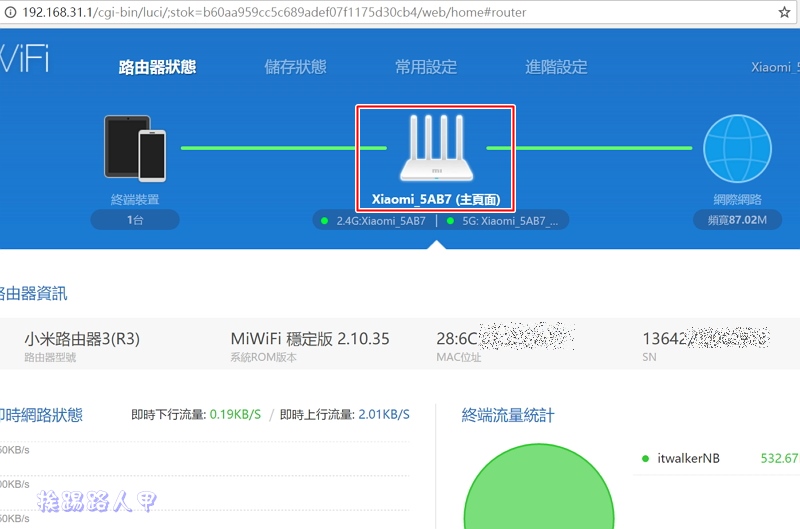Select MiWiFi 穩定版 2.10.35 version text

pos(310,339)
